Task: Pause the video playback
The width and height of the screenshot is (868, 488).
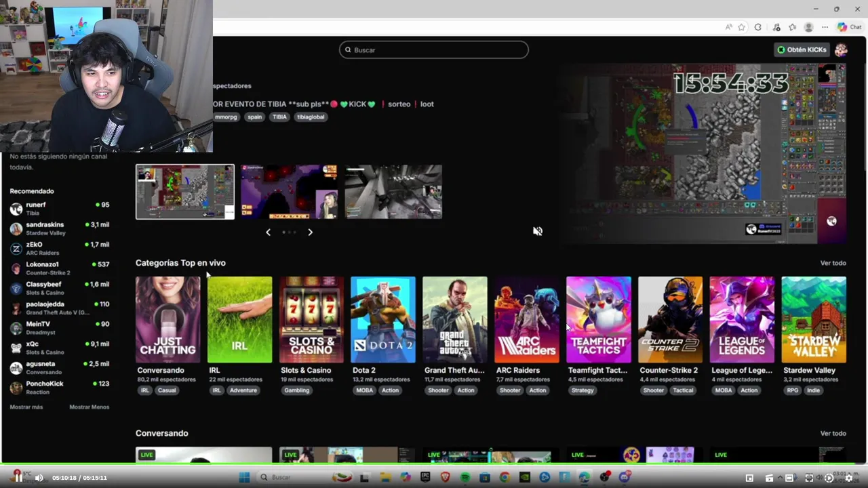Action: point(19,478)
